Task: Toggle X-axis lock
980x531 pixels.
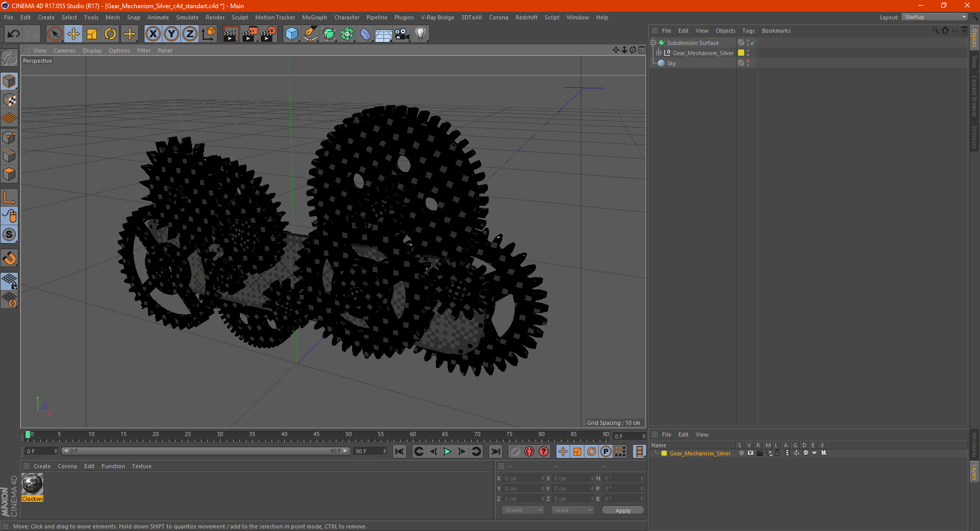Action: pyautogui.click(x=153, y=34)
